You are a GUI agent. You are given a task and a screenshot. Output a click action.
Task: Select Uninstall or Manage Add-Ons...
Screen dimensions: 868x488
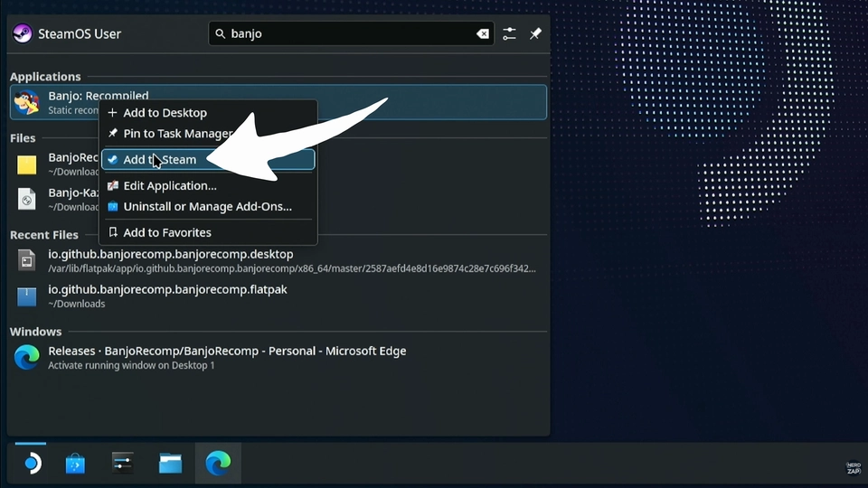[x=207, y=206]
